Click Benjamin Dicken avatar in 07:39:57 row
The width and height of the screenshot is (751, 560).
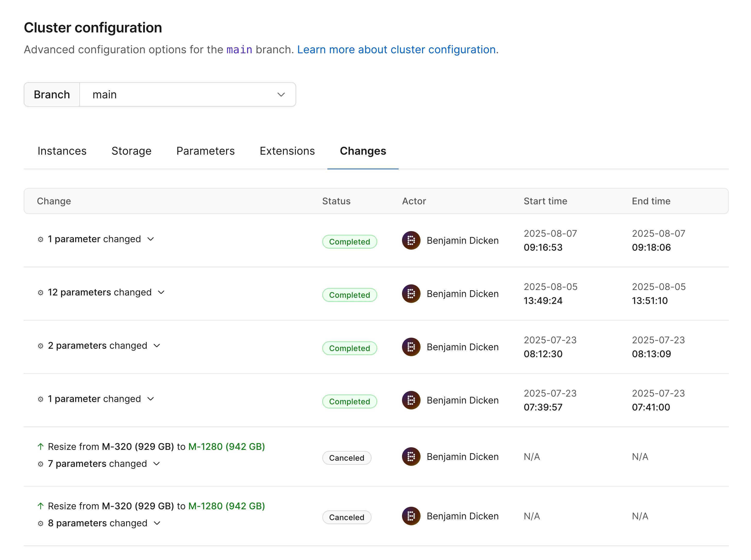pyautogui.click(x=411, y=400)
